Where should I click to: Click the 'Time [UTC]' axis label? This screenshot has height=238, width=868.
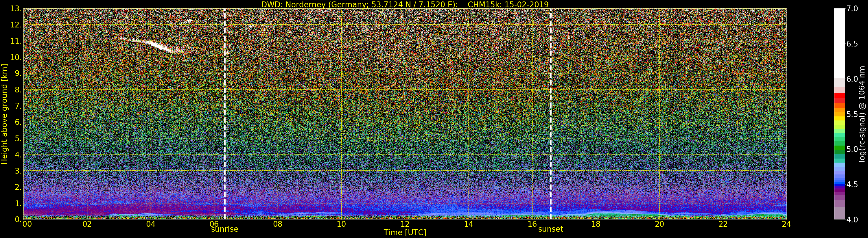click(405, 233)
